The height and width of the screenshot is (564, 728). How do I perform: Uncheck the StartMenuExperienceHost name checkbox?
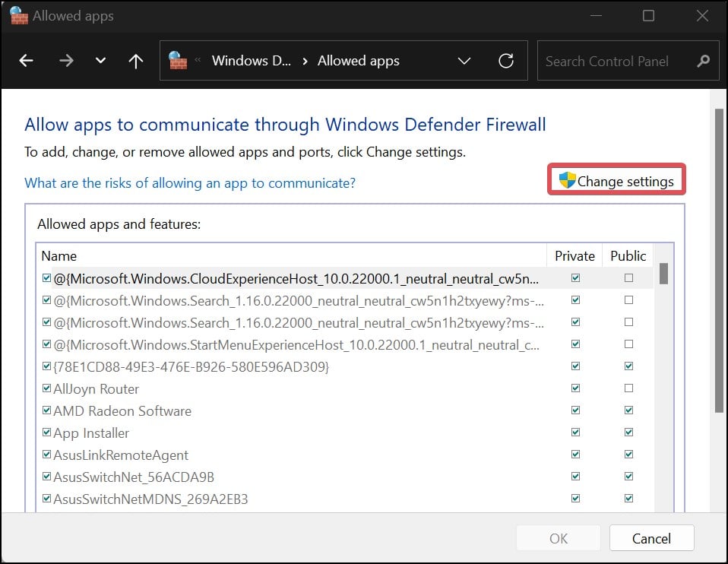coord(46,344)
